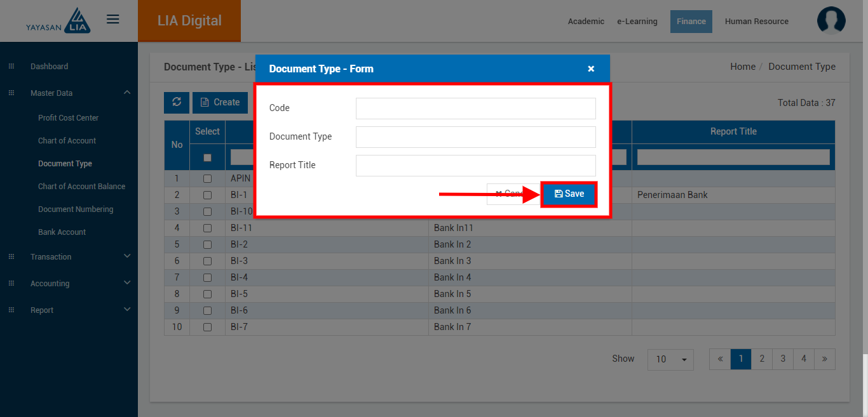Click the hamburger menu icon
The width and height of the screenshot is (868, 417).
point(113,20)
